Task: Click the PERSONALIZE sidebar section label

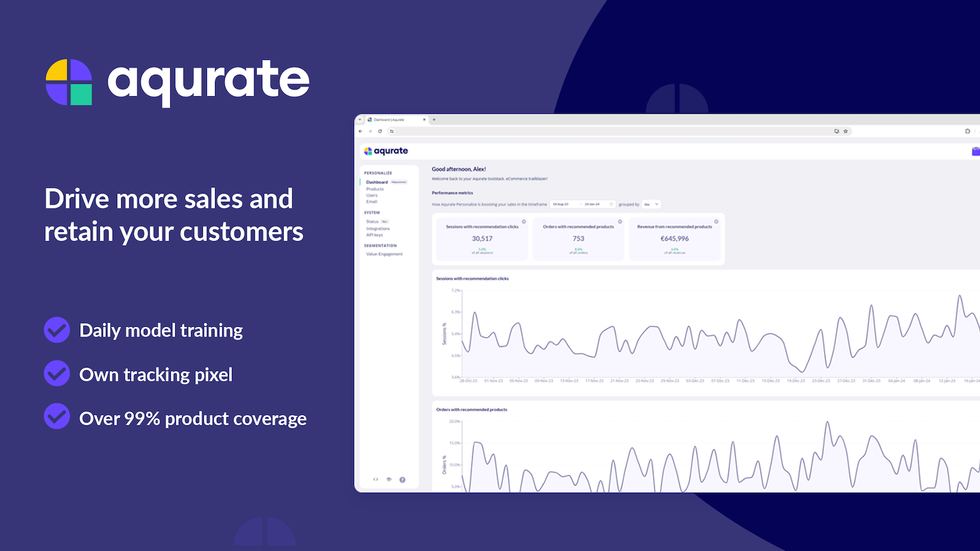Action: [378, 173]
